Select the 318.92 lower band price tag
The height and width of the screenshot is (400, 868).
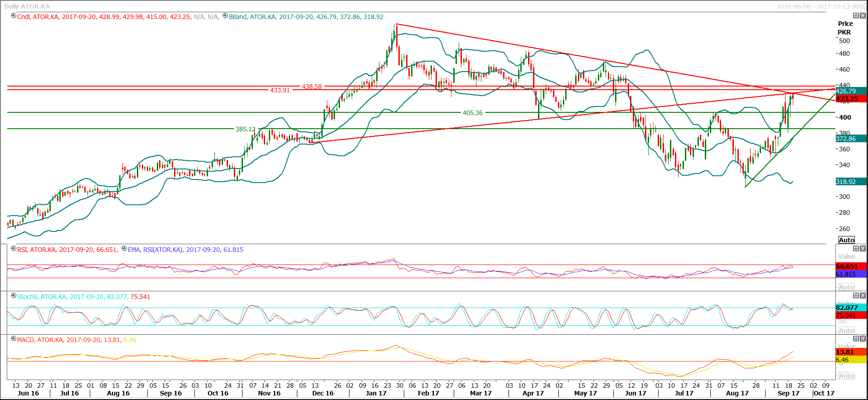point(851,182)
